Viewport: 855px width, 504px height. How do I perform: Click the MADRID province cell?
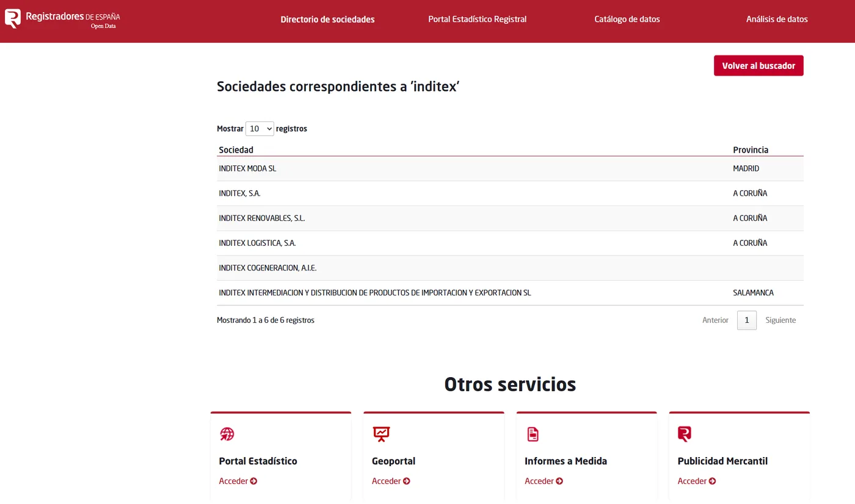pyautogui.click(x=746, y=168)
